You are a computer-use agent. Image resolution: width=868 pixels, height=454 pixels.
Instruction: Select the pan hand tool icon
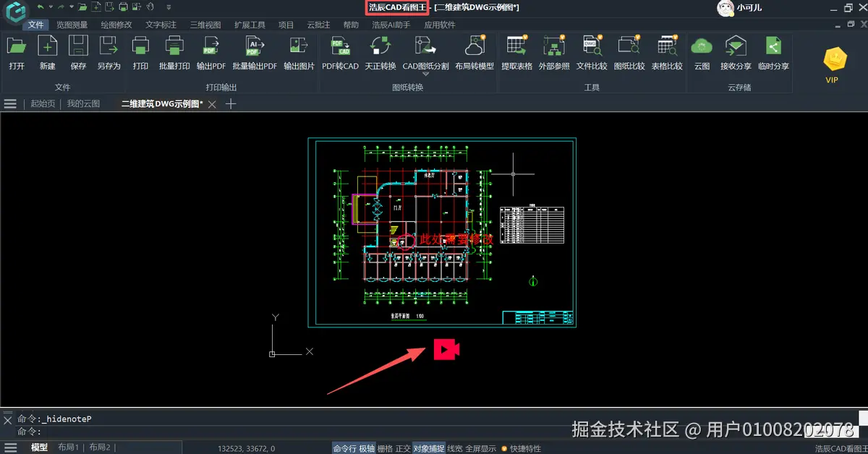click(150, 7)
